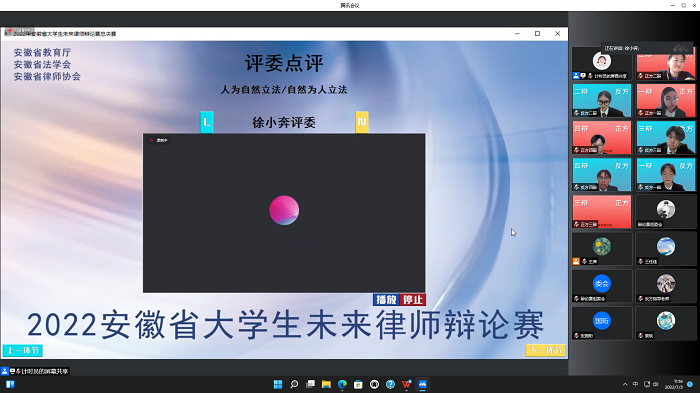Open Windows Start menu
Screen dimensions: 700x393
tap(278, 385)
